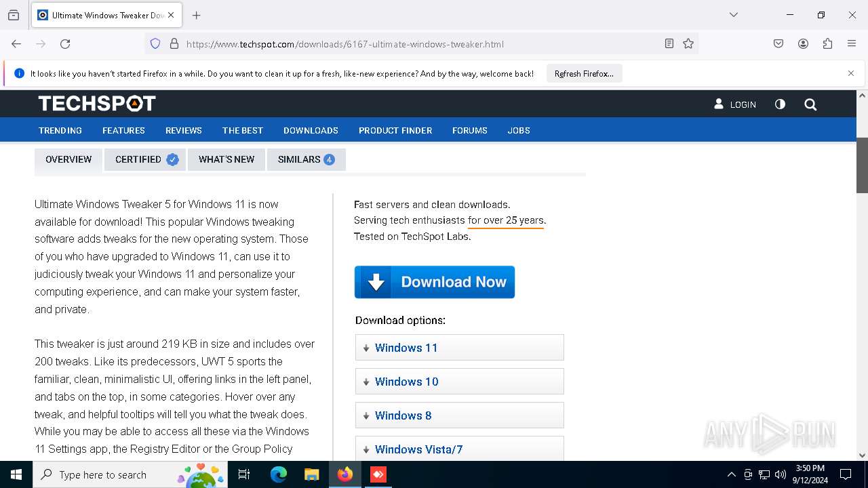Open the JOBS menu
This screenshot has height=488, width=868.
[519, 130]
